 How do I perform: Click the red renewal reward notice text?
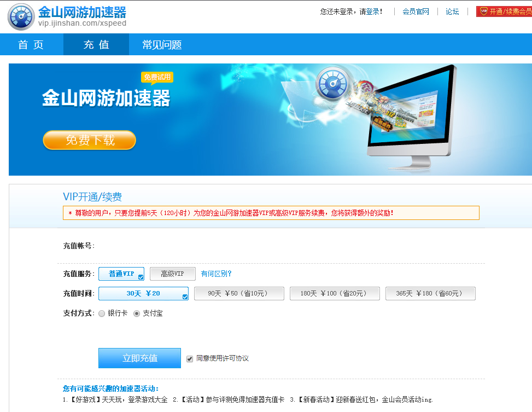[x=231, y=213]
